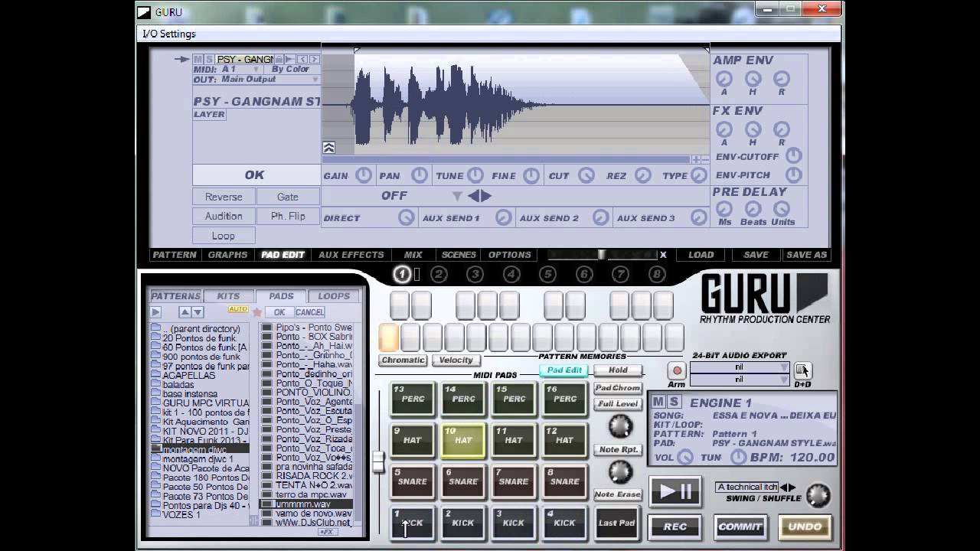This screenshot has height=551, width=980.
Task: Enable the Hold button
Action: (x=618, y=370)
